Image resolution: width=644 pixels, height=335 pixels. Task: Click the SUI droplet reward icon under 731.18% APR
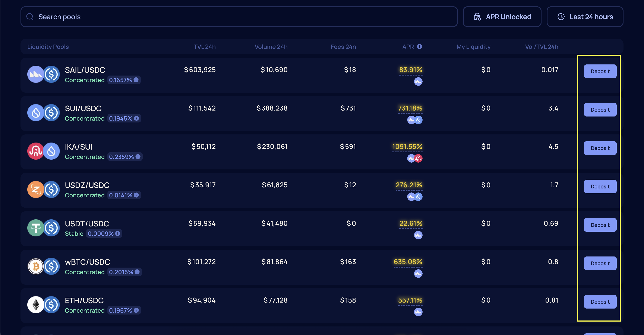(x=419, y=120)
